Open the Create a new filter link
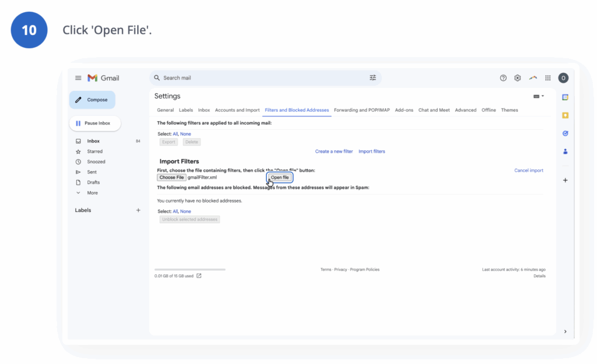 (334, 151)
